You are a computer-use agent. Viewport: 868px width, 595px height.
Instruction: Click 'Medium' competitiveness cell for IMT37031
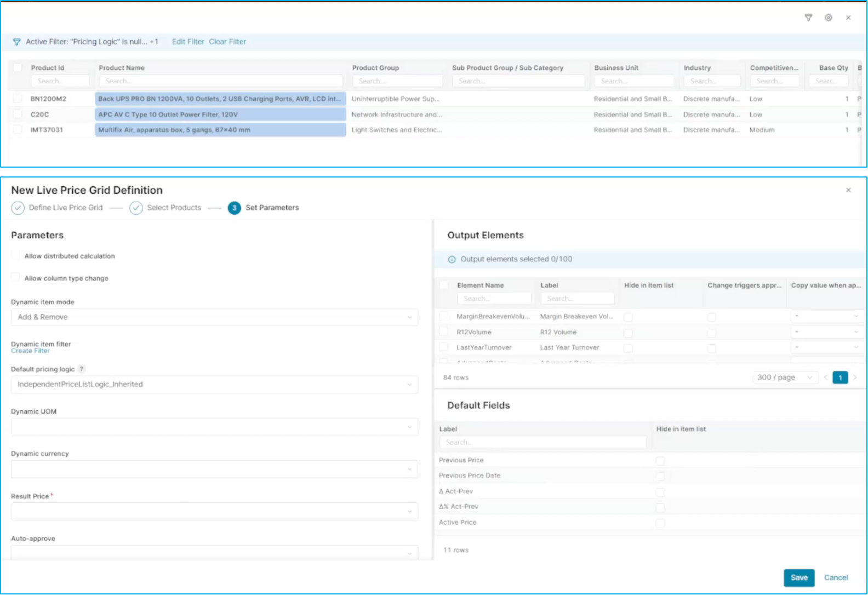[762, 130]
